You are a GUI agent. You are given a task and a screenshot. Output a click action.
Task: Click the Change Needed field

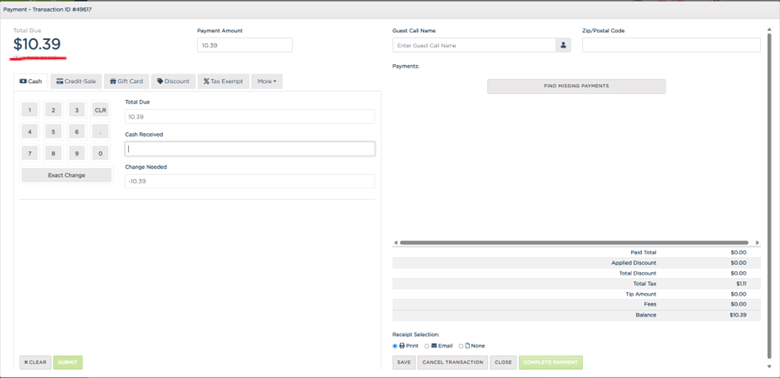(250, 181)
